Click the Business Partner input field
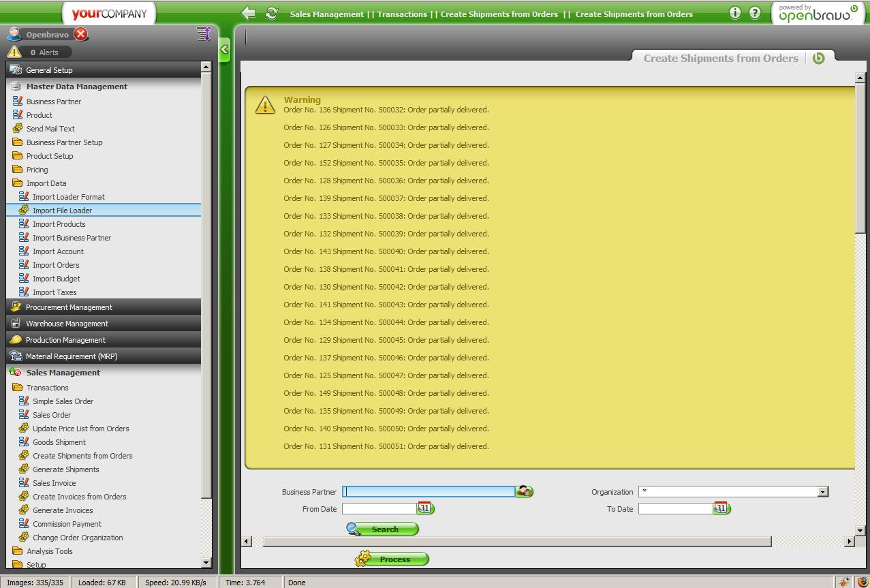The width and height of the screenshot is (870, 588). [429, 491]
